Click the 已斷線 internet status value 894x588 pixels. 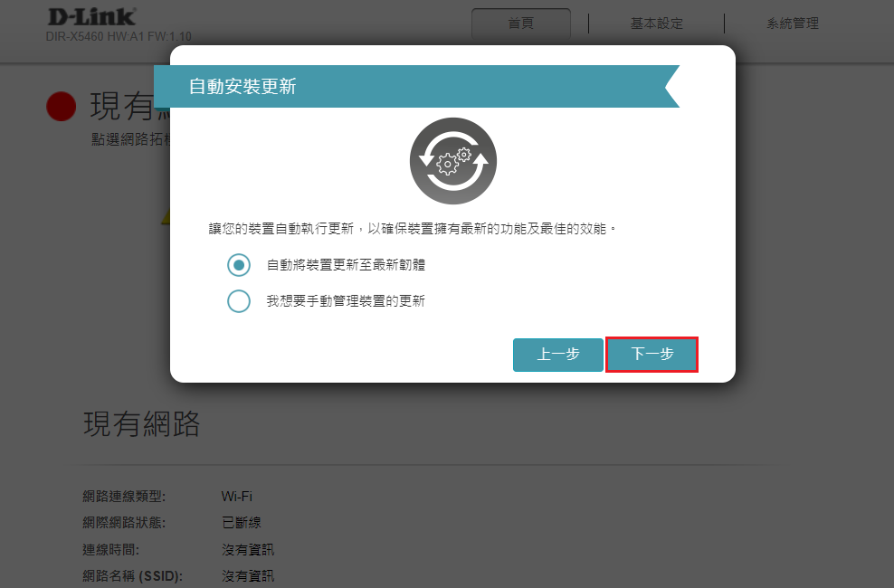point(241,523)
